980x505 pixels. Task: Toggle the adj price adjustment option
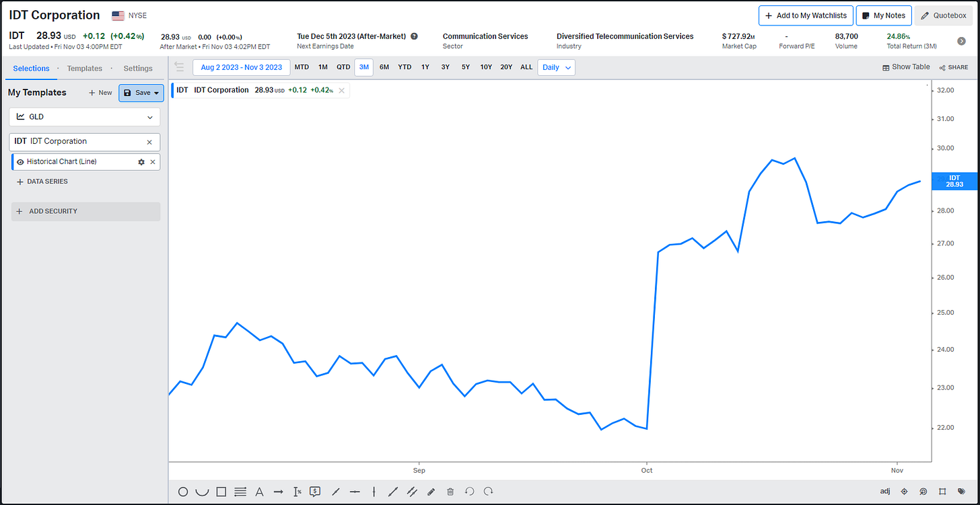[x=885, y=492]
